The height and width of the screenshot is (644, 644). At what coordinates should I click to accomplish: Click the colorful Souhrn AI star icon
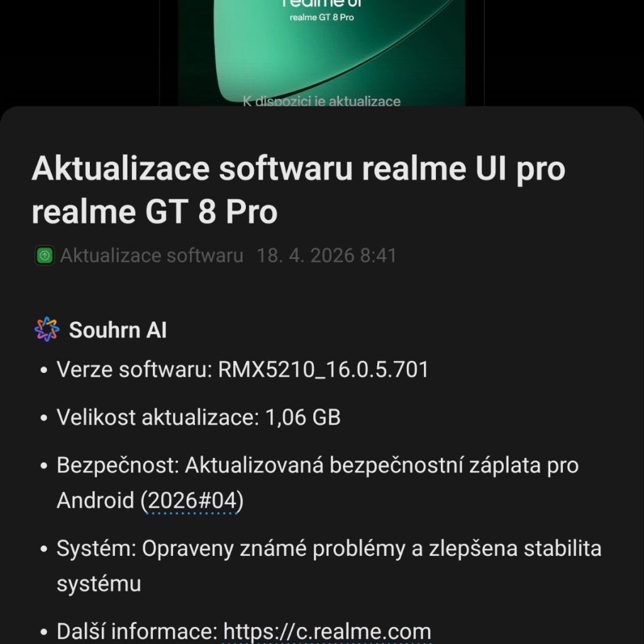tap(47, 330)
